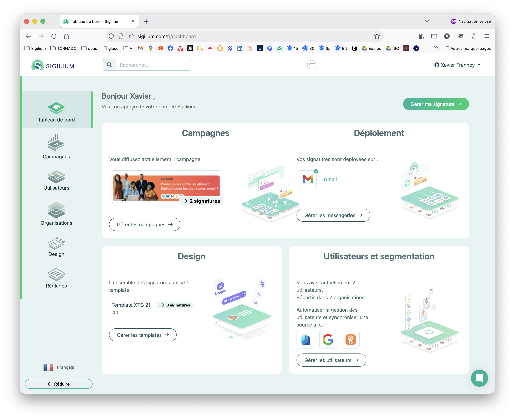This screenshot has width=515, height=420.
Task: Click Gérer les campagnes button
Action: tap(144, 225)
